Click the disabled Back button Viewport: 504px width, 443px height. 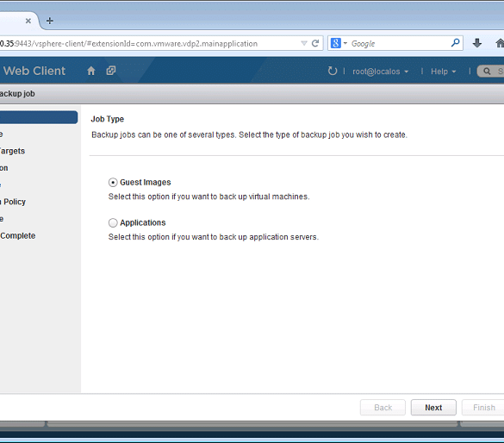point(383,408)
